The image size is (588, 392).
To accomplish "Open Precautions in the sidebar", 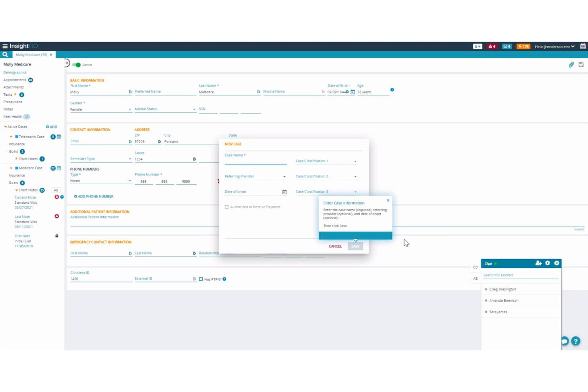I will click(x=13, y=102).
